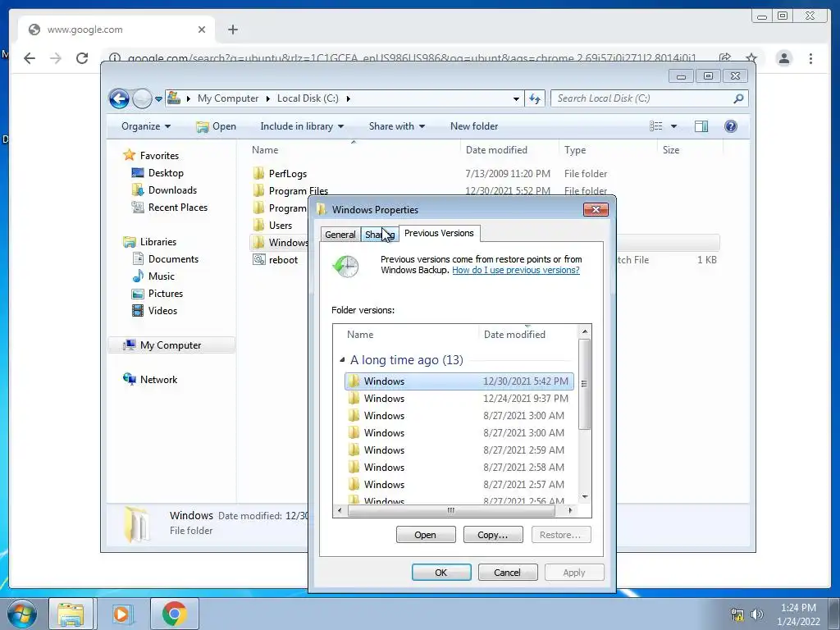Select the reboot batch file
Image resolution: width=840 pixels, height=630 pixels.
point(283,260)
